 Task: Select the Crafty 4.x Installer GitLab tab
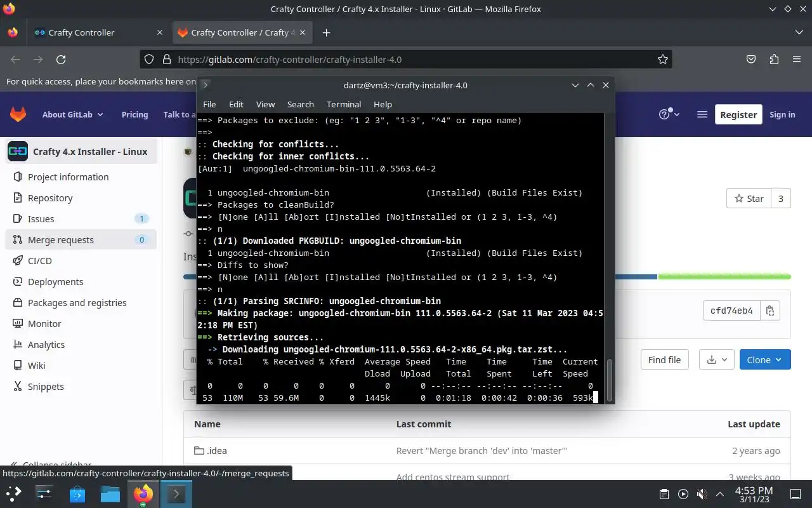coord(243,32)
